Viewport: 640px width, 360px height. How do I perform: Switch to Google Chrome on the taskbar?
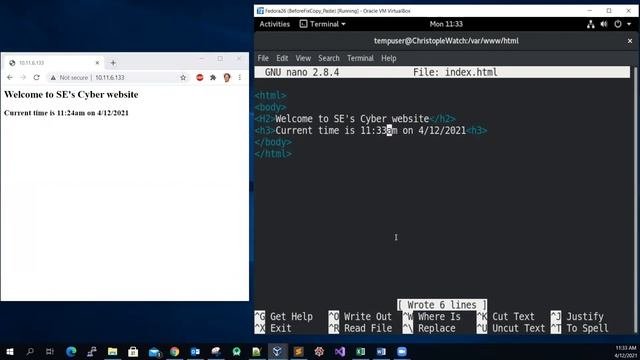tap(175, 351)
